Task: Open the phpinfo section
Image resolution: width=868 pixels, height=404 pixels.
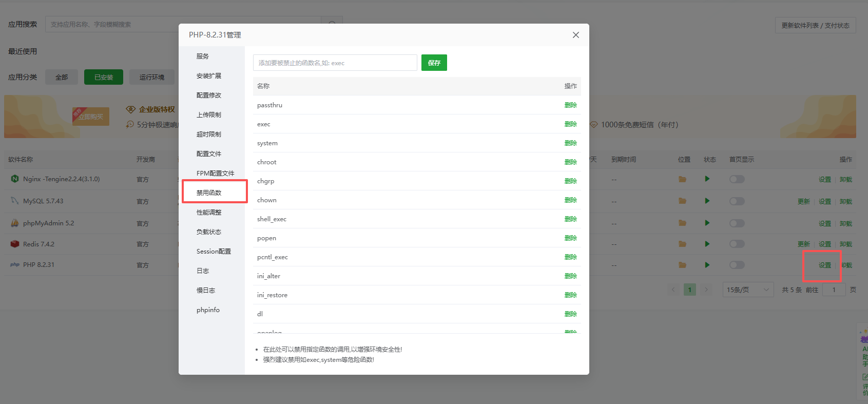Action: pos(208,310)
